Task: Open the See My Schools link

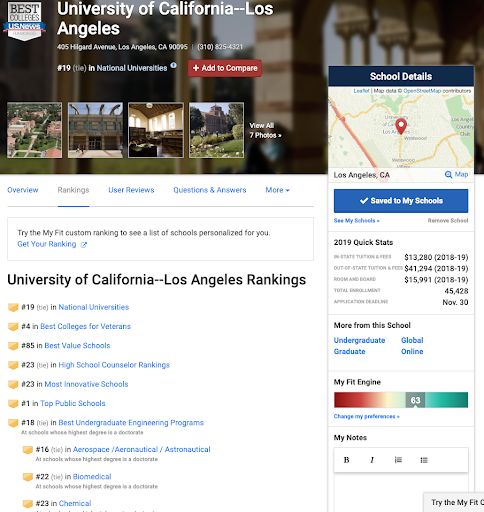Action: tap(356, 221)
